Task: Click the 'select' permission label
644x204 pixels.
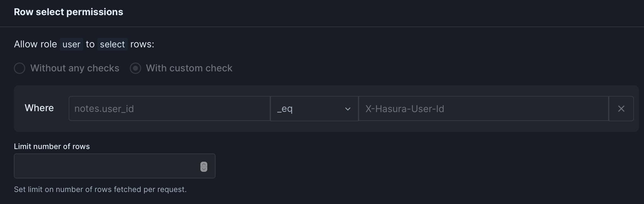Action: 112,45
